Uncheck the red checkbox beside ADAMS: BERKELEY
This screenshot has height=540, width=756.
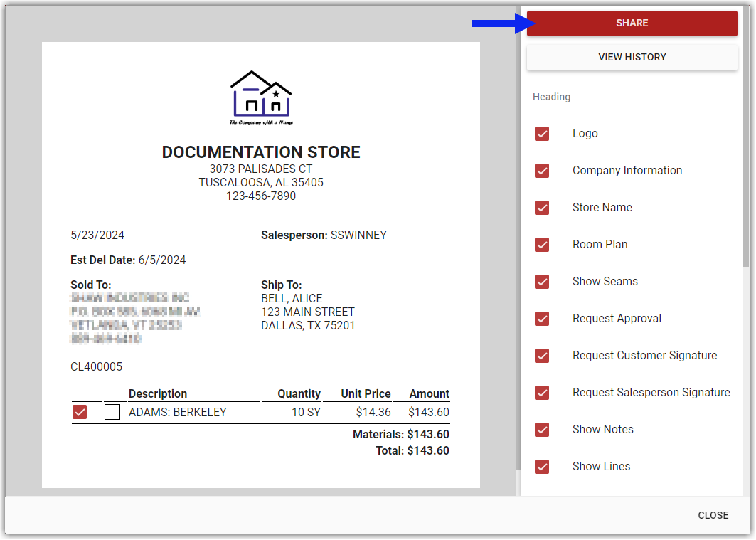80,412
